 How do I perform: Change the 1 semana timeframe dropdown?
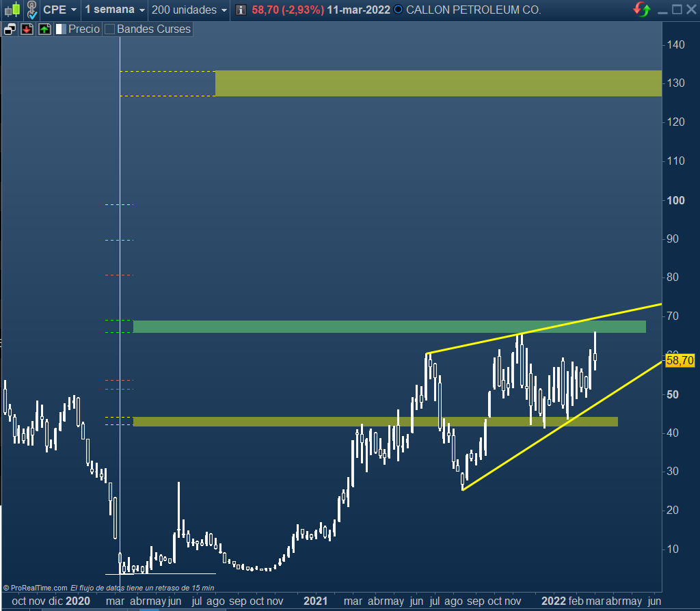tap(115, 10)
